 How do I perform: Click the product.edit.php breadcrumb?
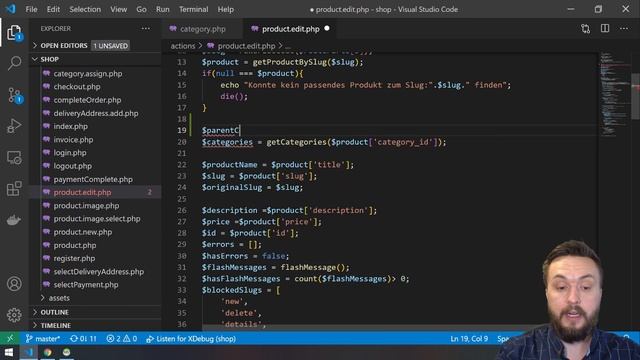pos(246,46)
